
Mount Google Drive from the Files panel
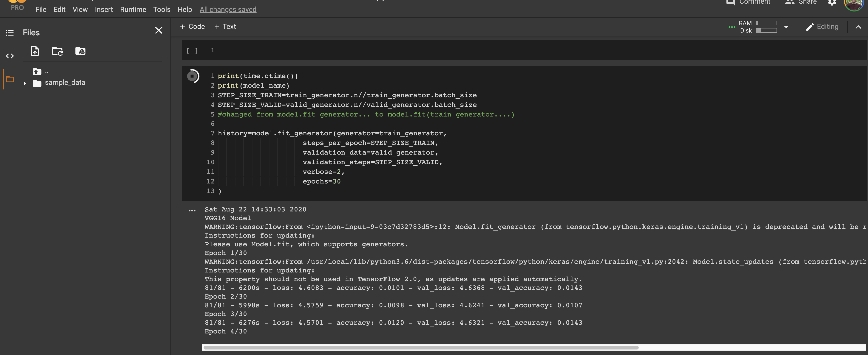[80, 51]
